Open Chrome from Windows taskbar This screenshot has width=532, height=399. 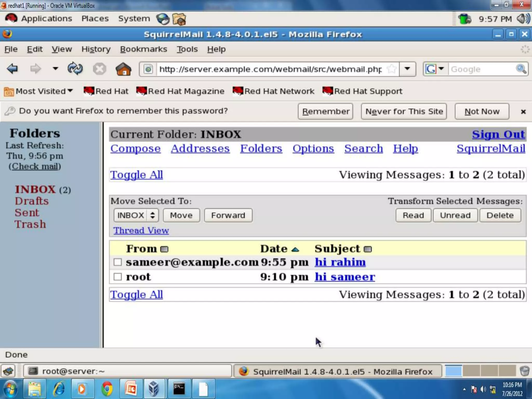coord(107,389)
